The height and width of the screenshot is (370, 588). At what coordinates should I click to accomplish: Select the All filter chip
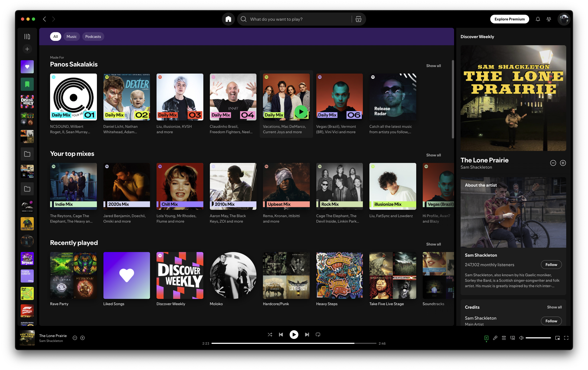(56, 37)
